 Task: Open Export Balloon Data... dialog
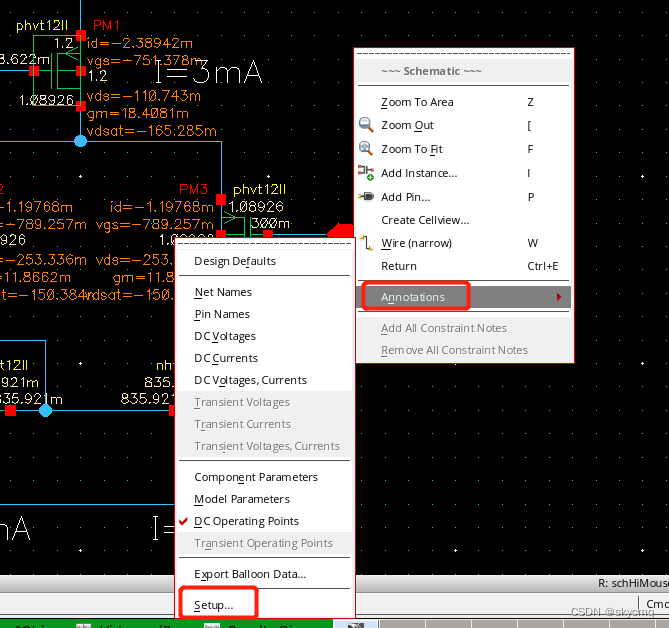coord(265,574)
